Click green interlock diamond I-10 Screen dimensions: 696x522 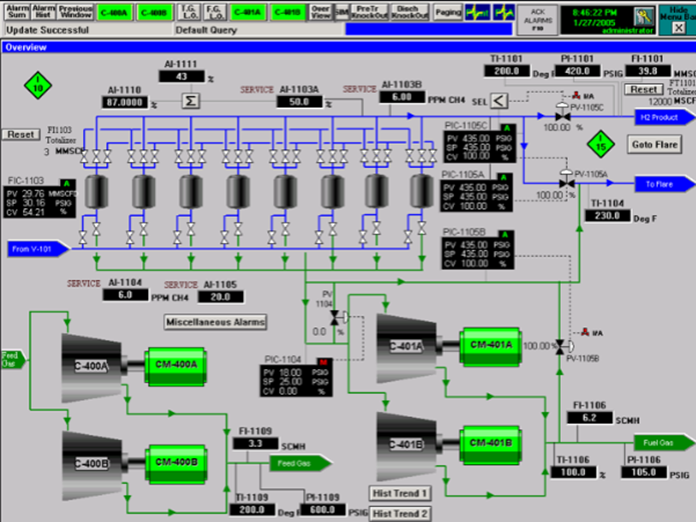[x=37, y=85]
